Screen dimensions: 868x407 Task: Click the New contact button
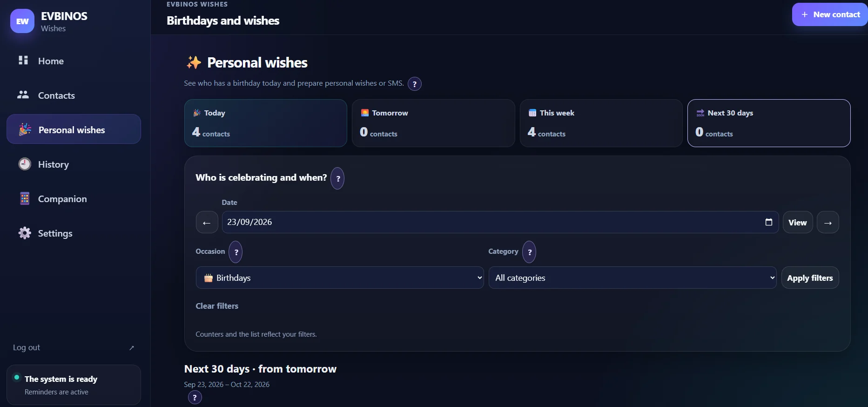(x=830, y=14)
